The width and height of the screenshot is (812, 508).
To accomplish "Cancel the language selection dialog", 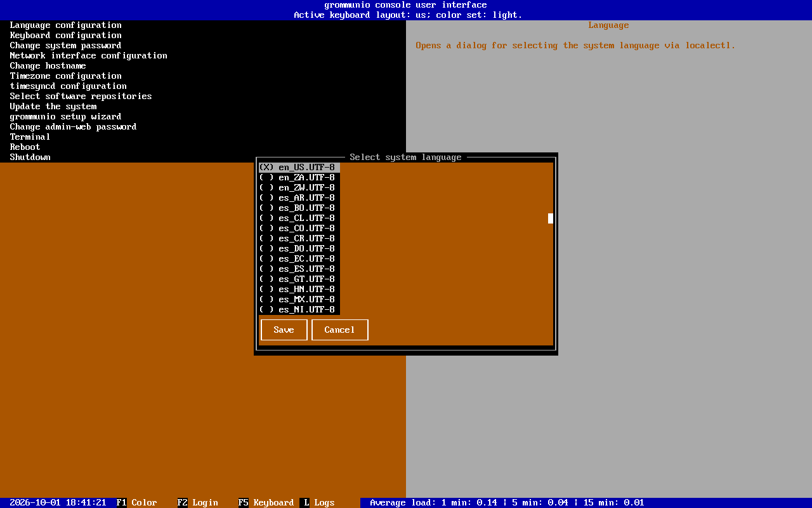I will pos(340,330).
